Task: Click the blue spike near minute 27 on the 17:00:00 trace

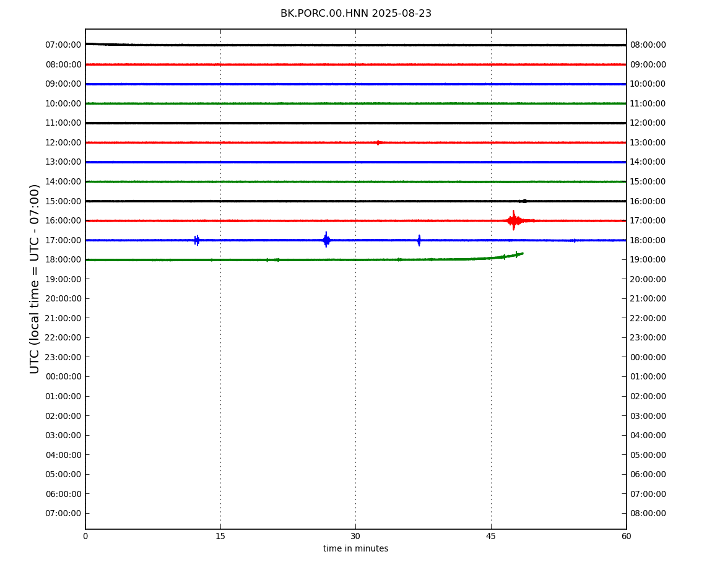Action: 326,240
